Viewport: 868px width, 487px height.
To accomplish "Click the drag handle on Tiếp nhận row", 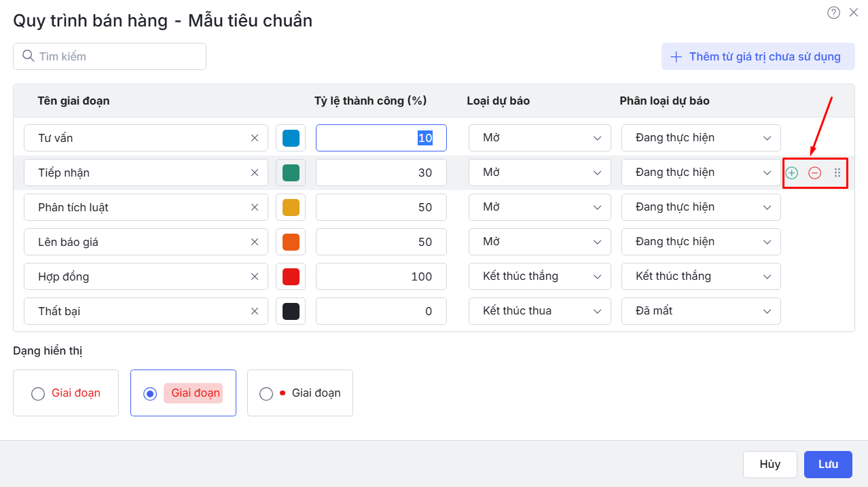I will click(x=837, y=173).
